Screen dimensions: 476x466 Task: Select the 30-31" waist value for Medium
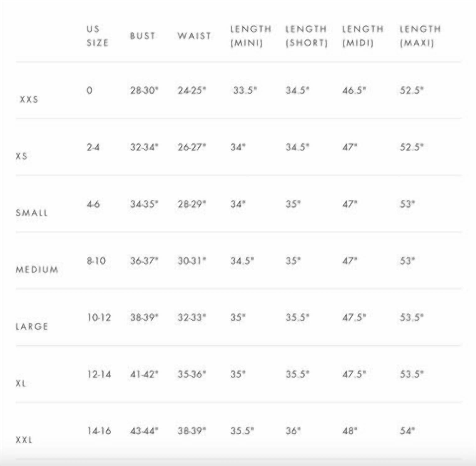[x=192, y=261]
